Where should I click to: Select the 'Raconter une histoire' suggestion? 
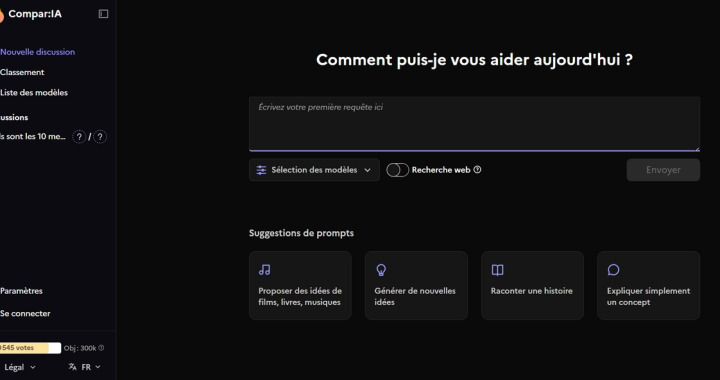point(532,285)
